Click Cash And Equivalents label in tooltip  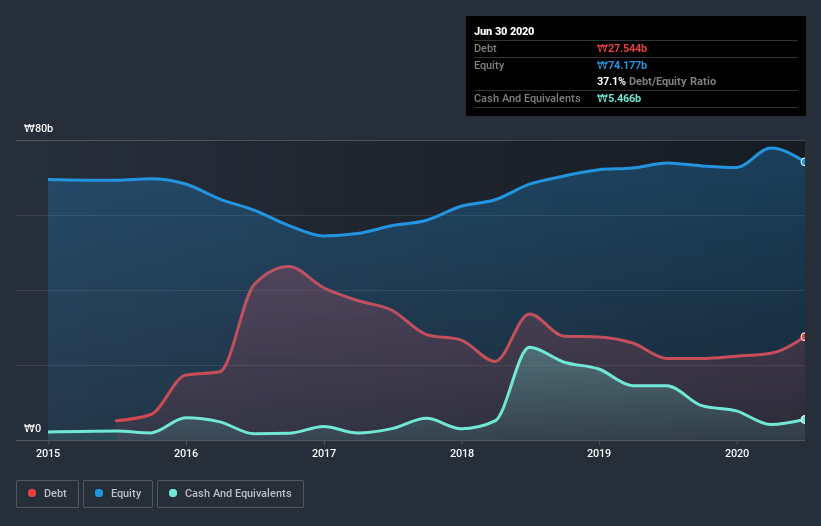click(x=527, y=98)
